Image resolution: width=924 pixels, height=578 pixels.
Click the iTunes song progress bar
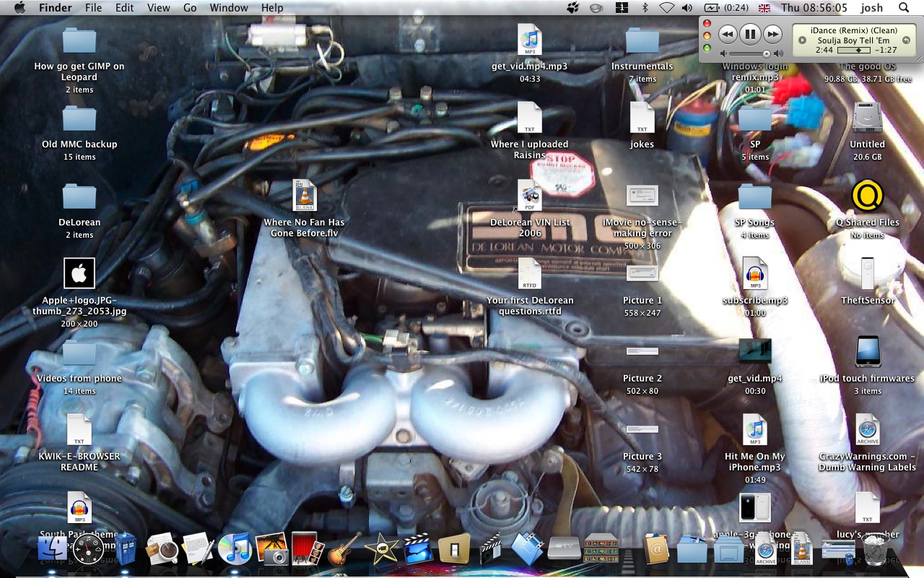pyautogui.click(x=853, y=51)
